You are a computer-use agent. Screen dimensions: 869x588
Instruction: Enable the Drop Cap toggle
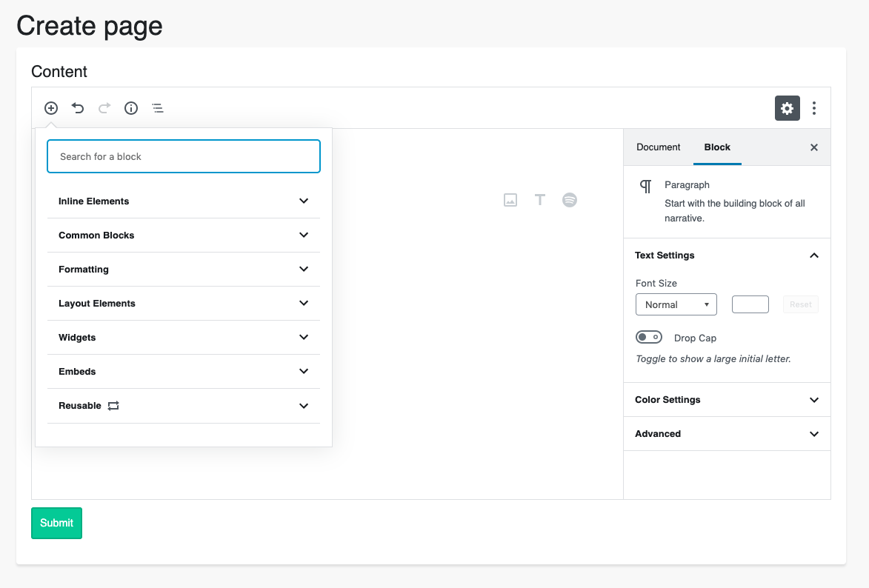(x=649, y=338)
